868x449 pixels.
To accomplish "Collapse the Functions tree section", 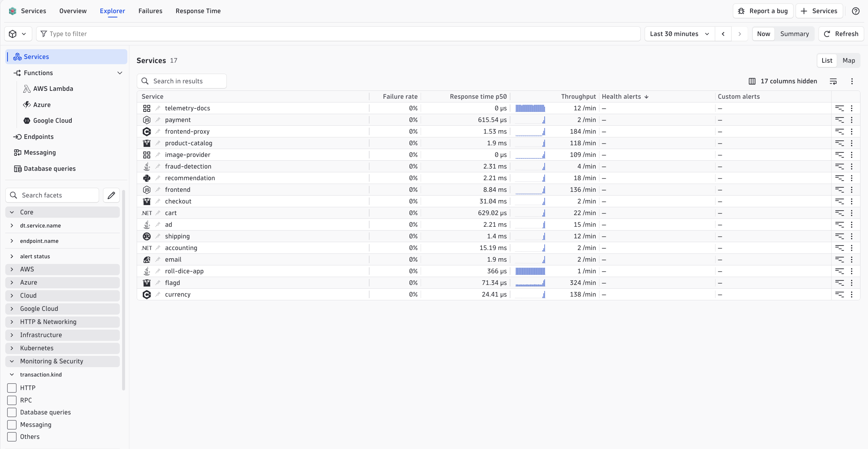I will click(120, 73).
